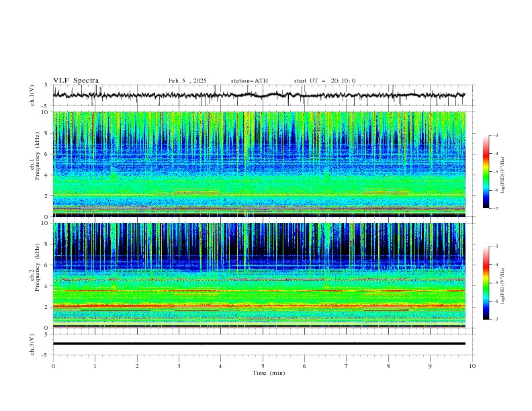
Task: Click the ch.2 Frequency (kHz) axis label
Action: coord(35,267)
